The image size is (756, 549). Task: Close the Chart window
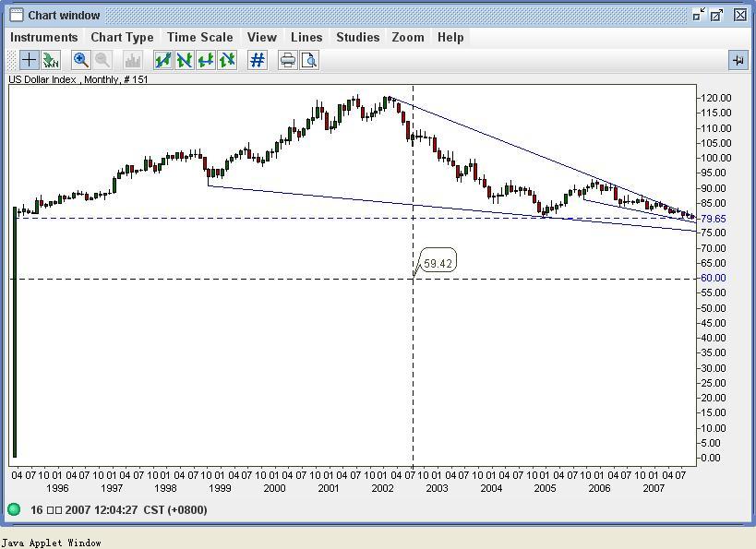pyautogui.click(x=740, y=15)
